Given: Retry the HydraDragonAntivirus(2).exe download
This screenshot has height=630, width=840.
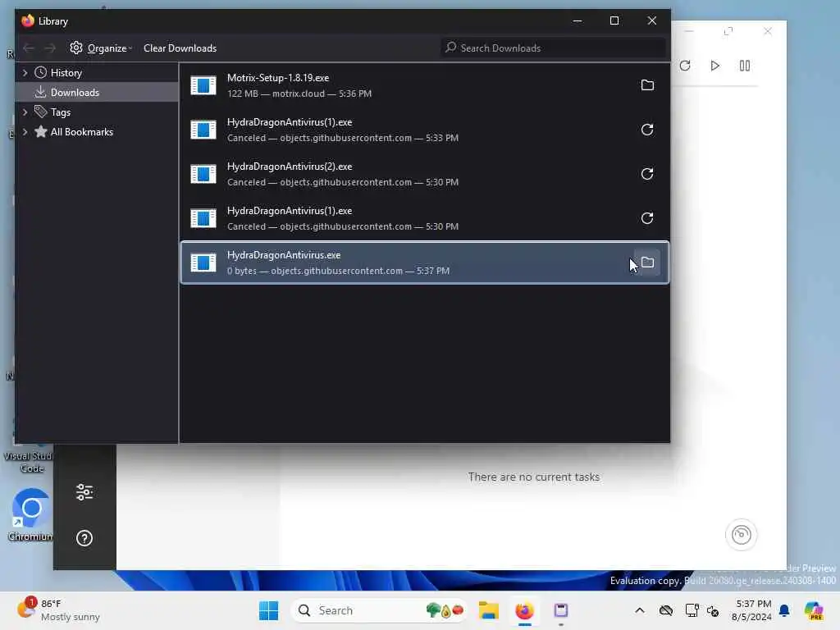Looking at the screenshot, I should pos(647,174).
